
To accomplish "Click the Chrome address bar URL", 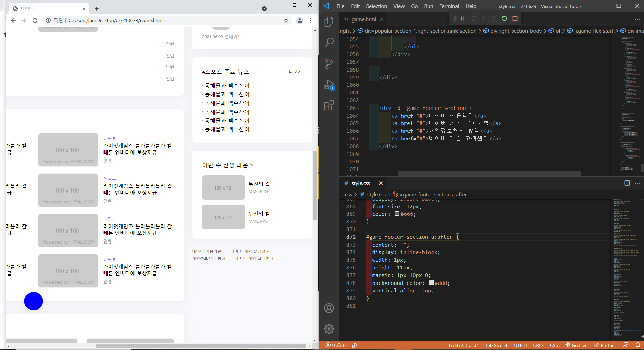I will coord(115,20).
